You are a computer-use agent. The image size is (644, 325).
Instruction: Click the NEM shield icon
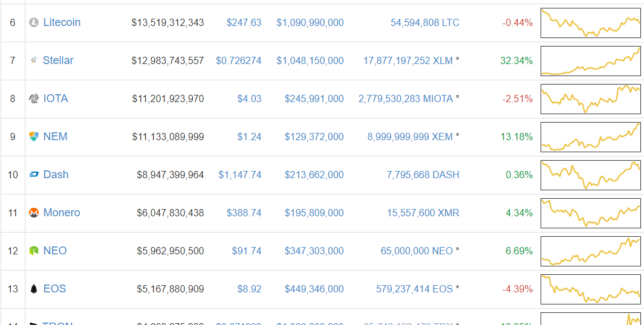pos(34,137)
